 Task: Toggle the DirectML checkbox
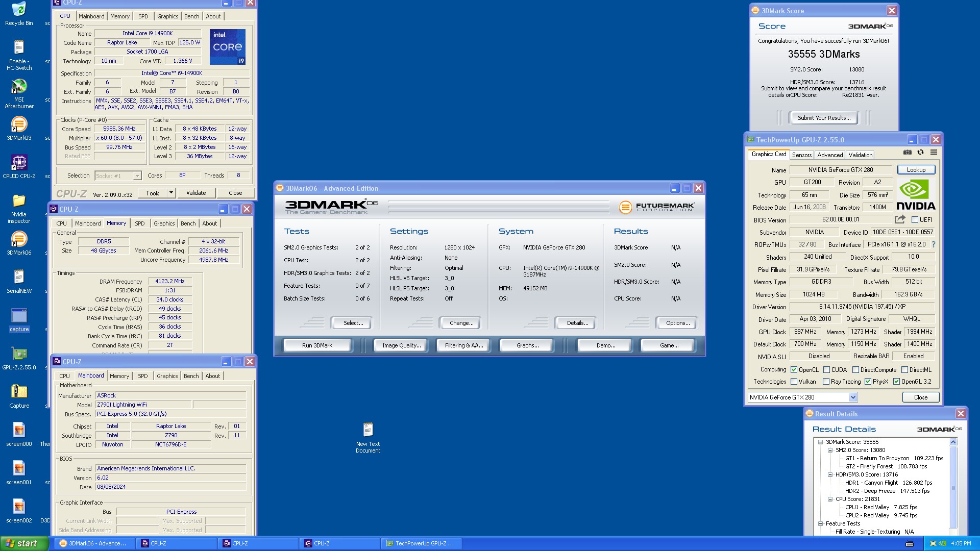904,370
